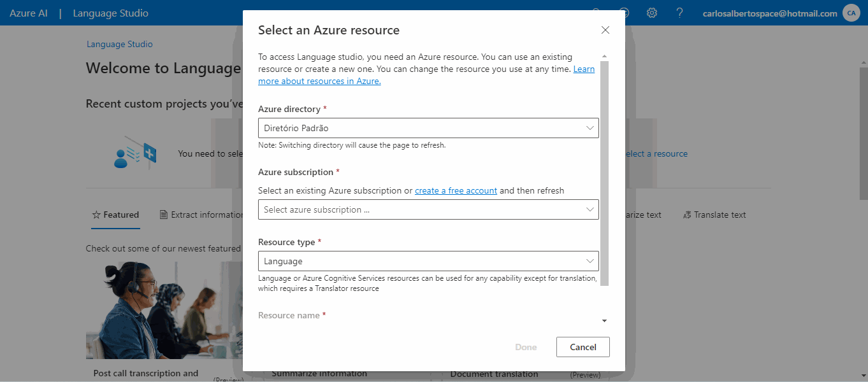868x382 pixels.
Task: Open the Learn more about resources link
Action: coord(426,75)
